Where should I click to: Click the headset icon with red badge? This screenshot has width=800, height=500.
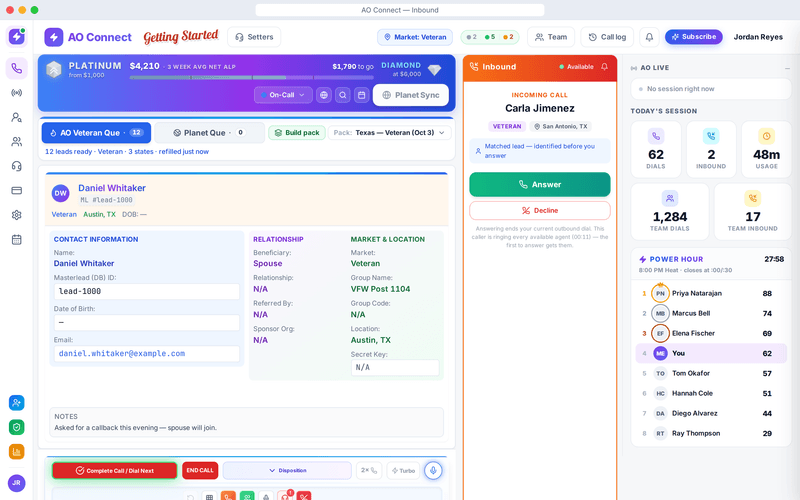[x=285, y=496]
